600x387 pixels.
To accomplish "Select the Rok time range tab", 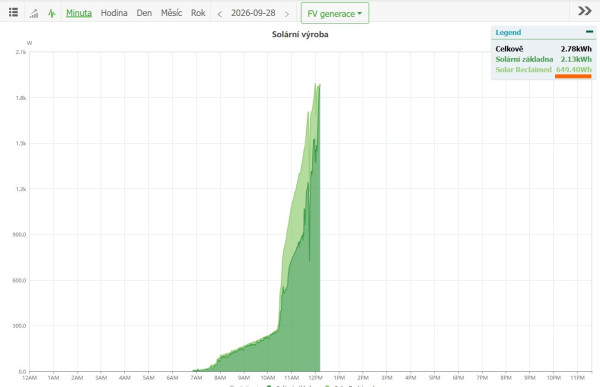I will pyautogui.click(x=198, y=13).
